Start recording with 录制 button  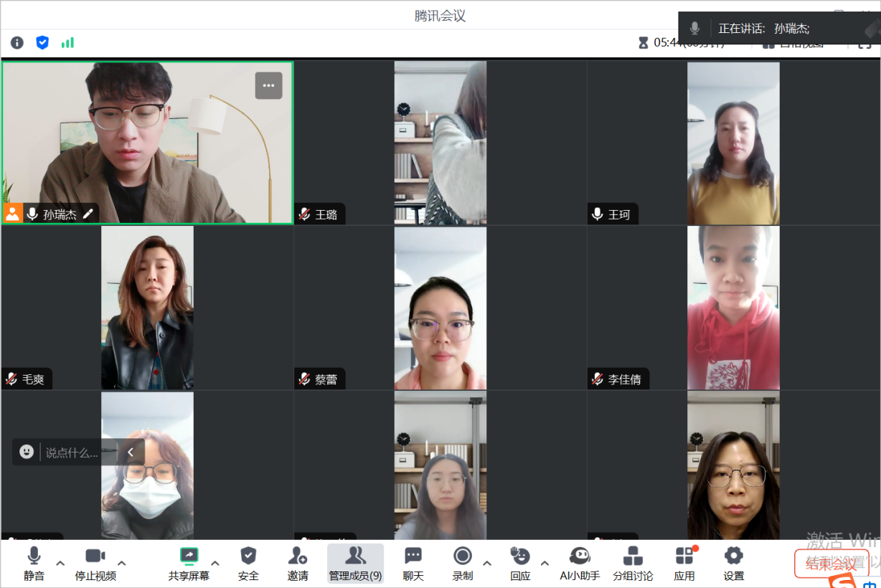463,563
